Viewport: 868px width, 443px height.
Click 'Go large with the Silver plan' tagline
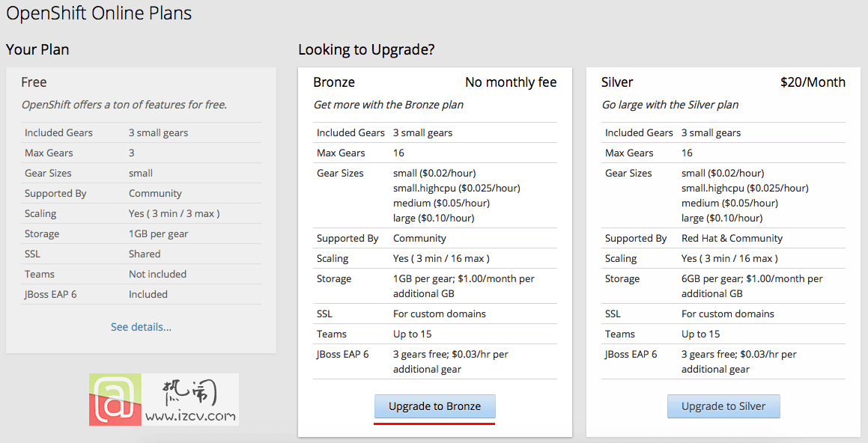(x=670, y=105)
